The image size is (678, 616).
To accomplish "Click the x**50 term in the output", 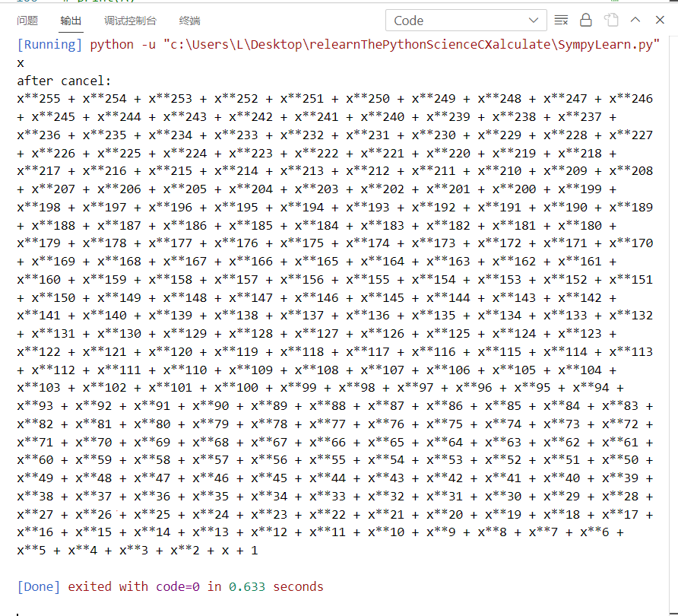I will [x=620, y=460].
